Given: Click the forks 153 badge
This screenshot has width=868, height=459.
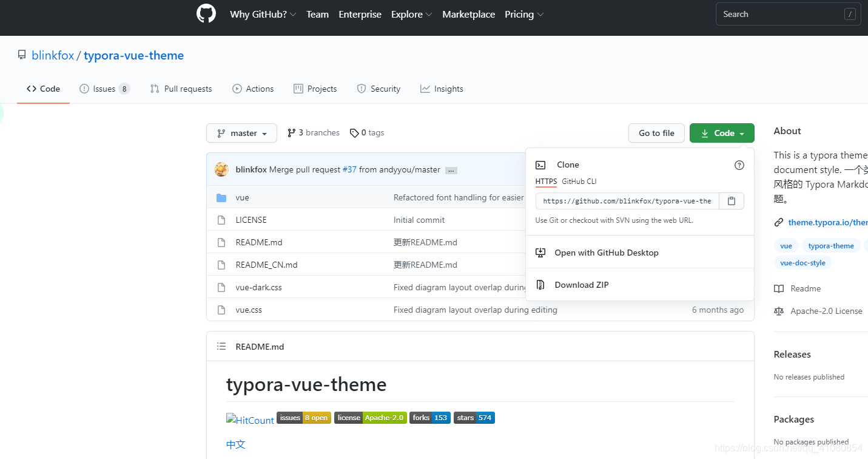Looking at the screenshot, I should [430, 418].
